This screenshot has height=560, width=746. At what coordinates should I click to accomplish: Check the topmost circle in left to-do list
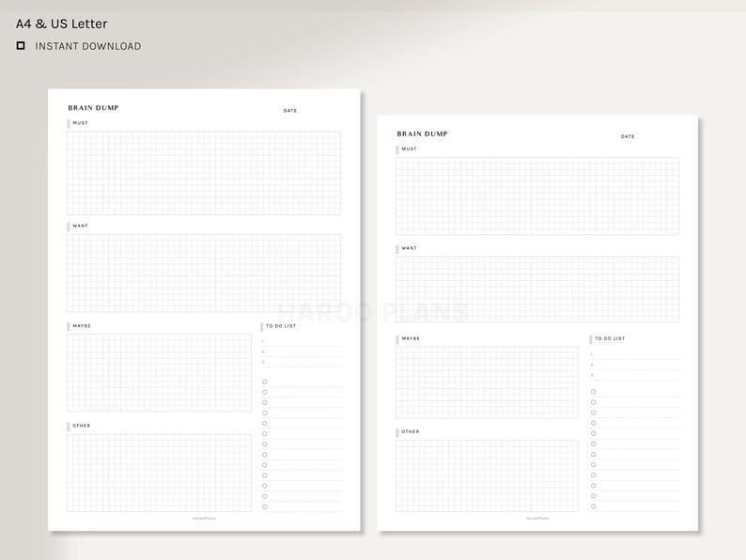pyautogui.click(x=265, y=382)
